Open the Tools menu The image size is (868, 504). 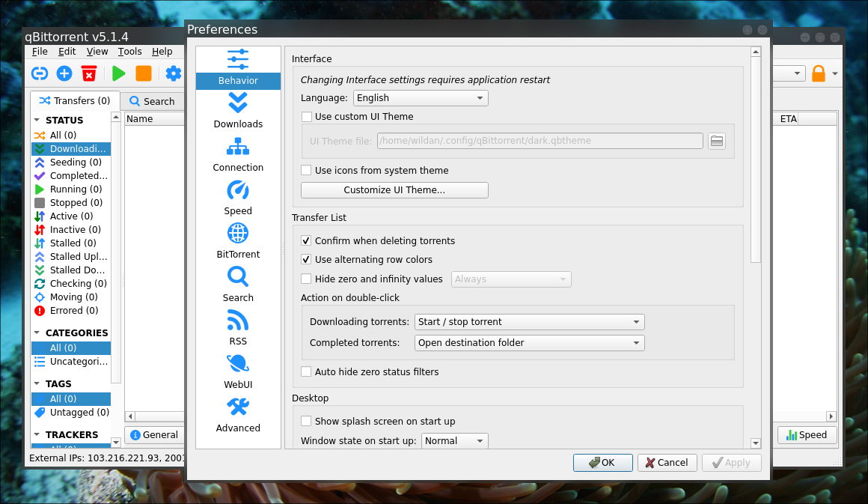pos(129,52)
